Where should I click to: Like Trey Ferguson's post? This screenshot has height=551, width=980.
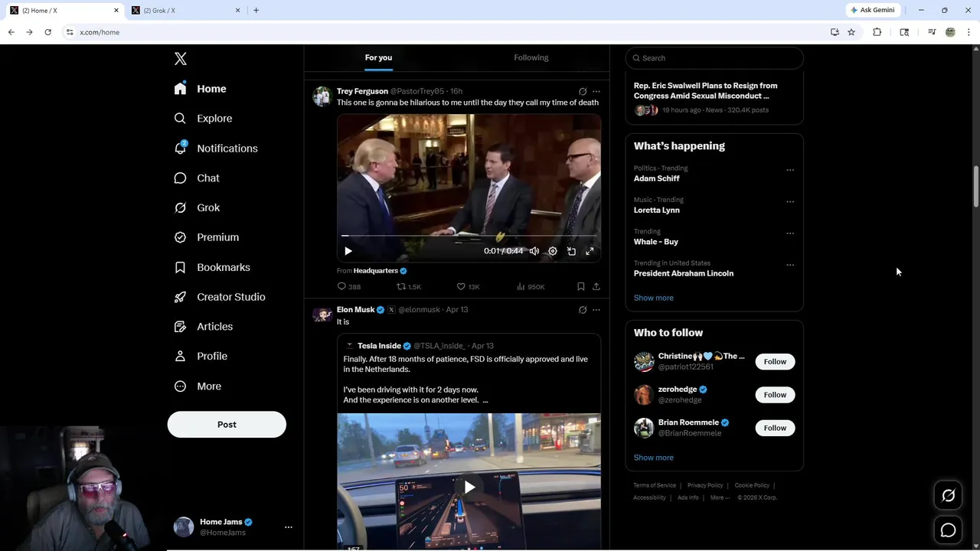(x=468, y=287)
